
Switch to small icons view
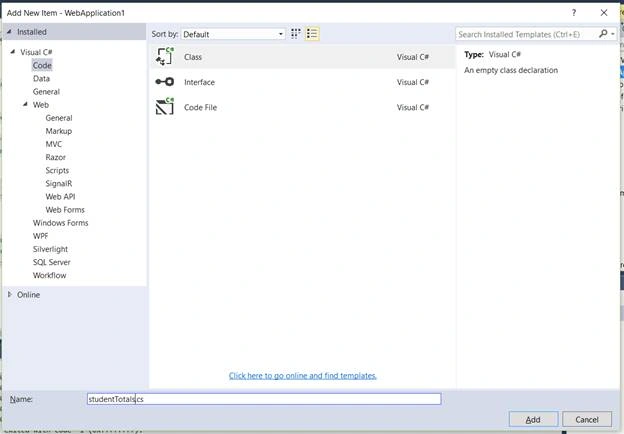click(x=295, y=34)
